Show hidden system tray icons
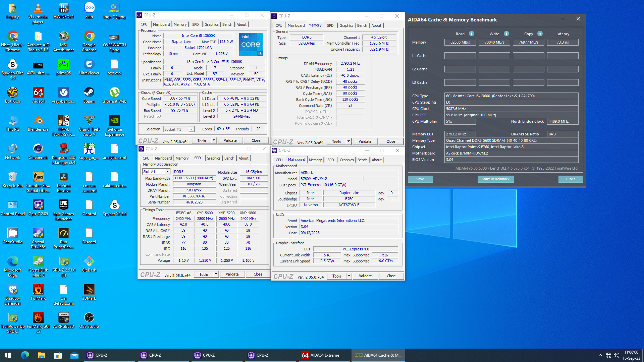 click(600, 355)
